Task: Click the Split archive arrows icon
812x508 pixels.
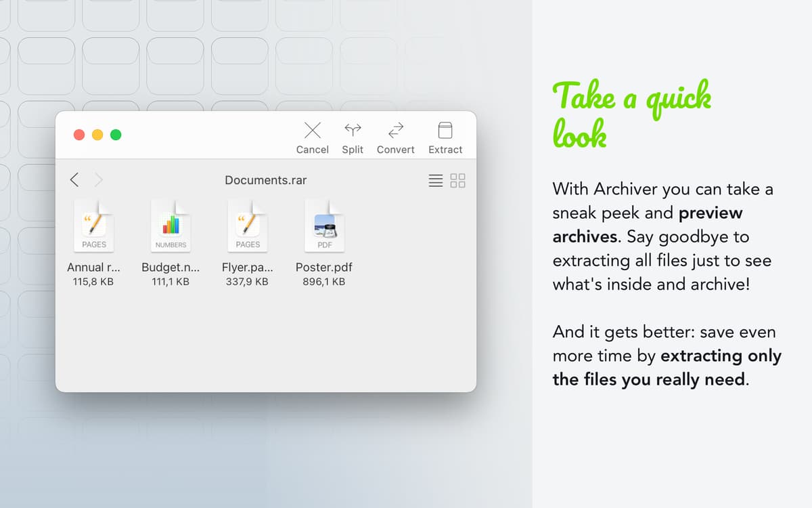Action: coord(353,130)
